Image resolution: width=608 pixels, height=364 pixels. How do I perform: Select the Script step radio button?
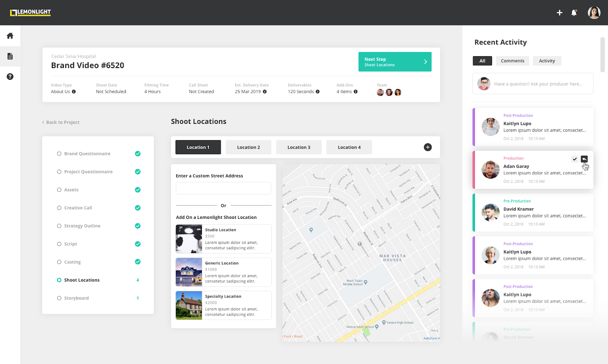59,244
